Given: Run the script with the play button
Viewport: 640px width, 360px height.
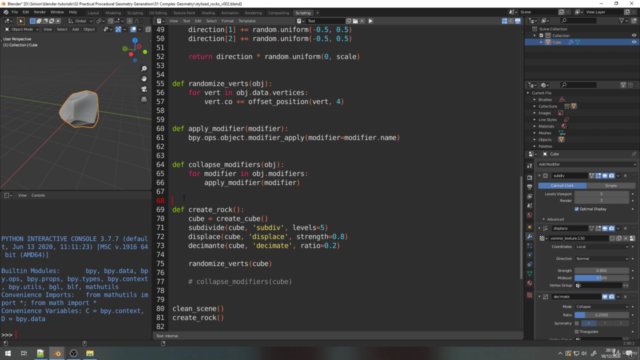Looking at the screenshot, I should pos(371,21).
